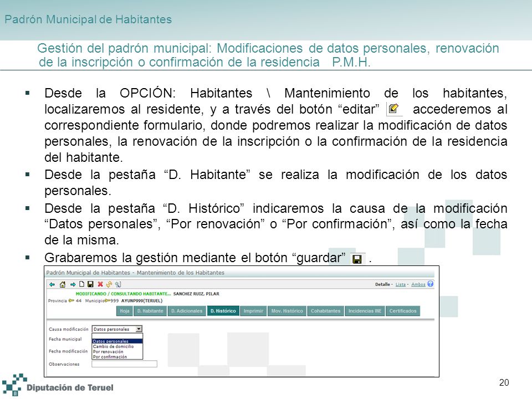Image resolution: width=532 pixels, height=399 pixels.
Task: Click the "Causa modificación" label
Action: pos(68,329)
